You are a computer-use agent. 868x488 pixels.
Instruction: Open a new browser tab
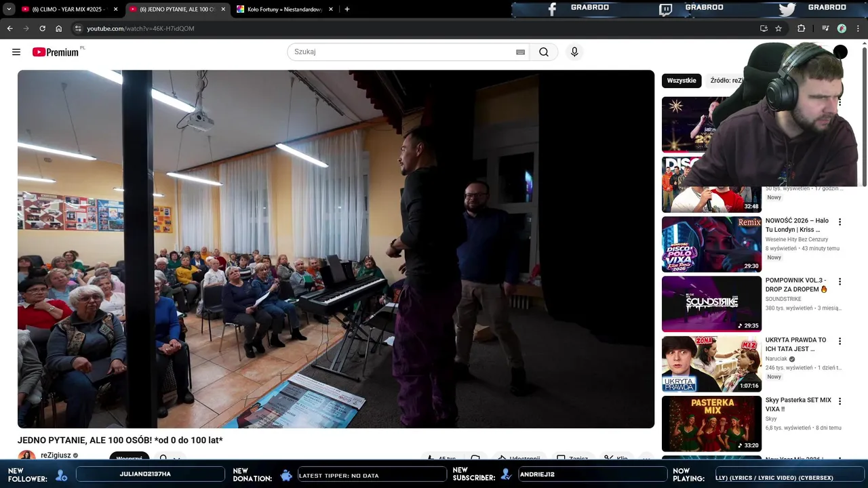(347, 9)
